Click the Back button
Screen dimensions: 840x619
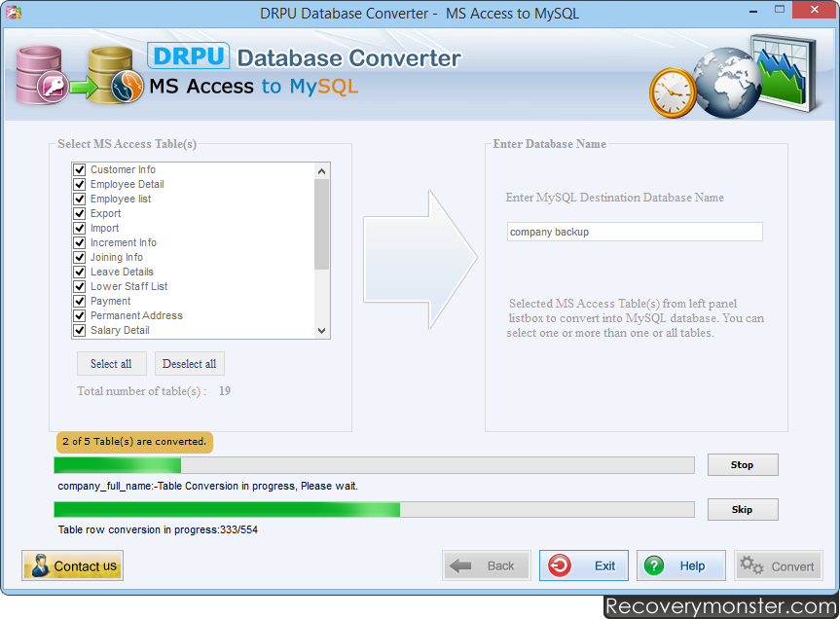[x=487, y=565]
